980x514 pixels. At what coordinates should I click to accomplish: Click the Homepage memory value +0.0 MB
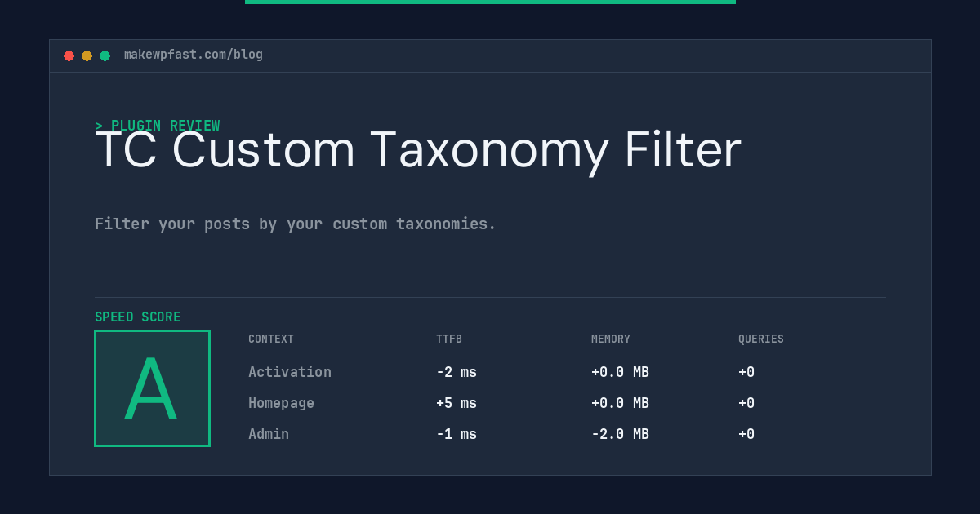tap(620, 403)
